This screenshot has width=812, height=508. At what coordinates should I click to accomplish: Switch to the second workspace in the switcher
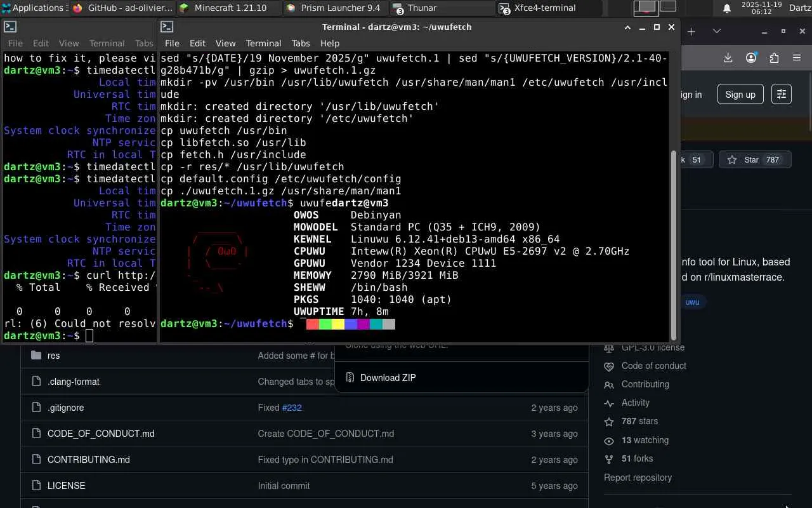click(x=668, y=7)
